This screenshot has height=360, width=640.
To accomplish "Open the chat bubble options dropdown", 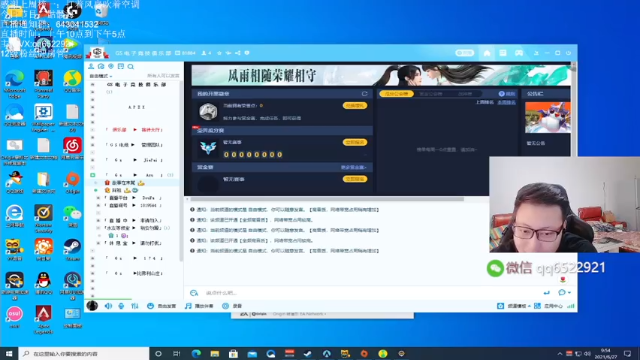I will [x=564, y=292].
